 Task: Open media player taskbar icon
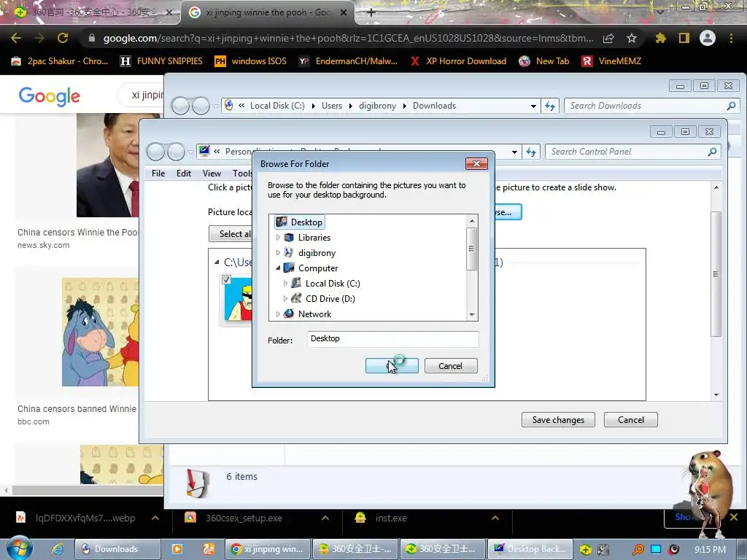(177, 549)
